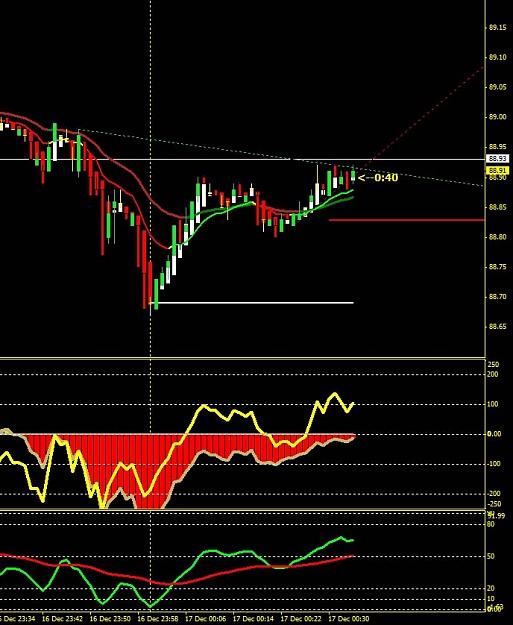Click the 17 Dec 00:30 time label
Viewport: 513px width, 625px height.
coord(349,619)
